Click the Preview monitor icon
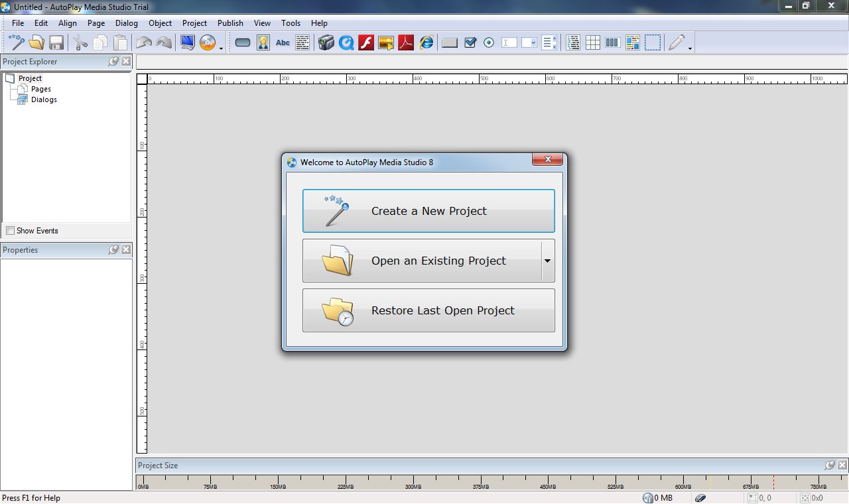Image resolution: width=849 pixels, height=504 pixels. coord(188,43)
